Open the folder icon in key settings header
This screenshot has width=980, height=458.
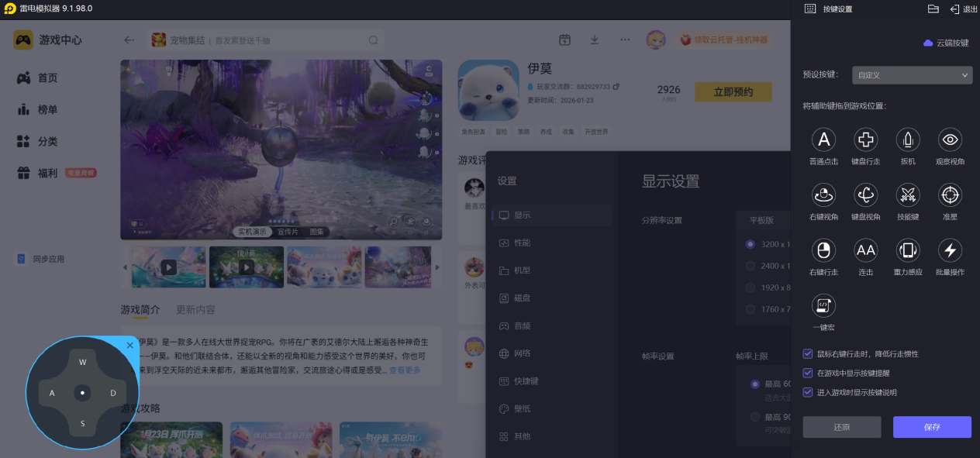coord(933,9)
